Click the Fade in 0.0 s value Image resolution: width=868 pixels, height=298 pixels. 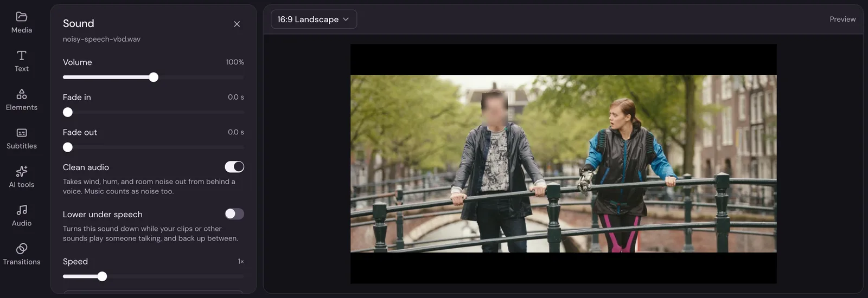tap(236, 97)
